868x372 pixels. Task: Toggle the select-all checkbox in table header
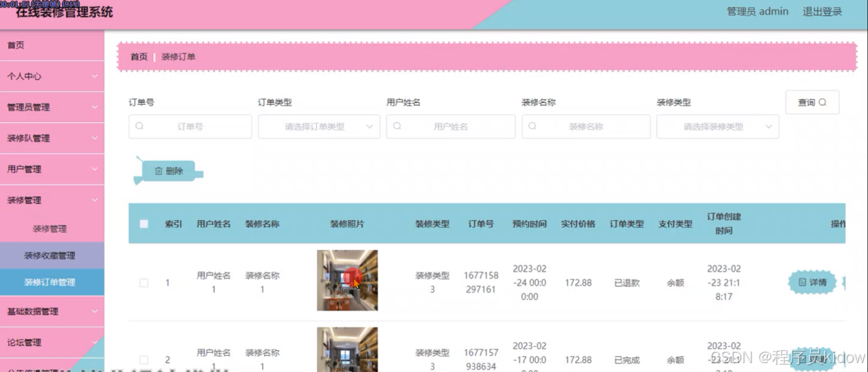click(x=143, y=224)
